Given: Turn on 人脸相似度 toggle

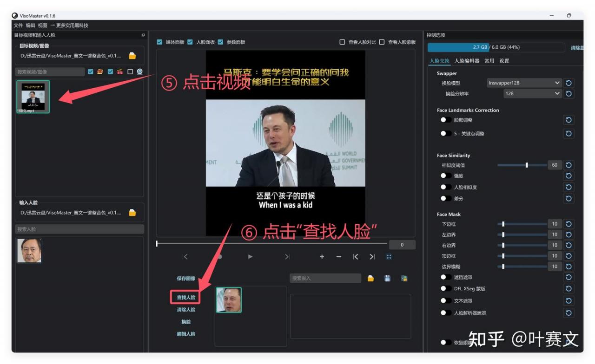Looking at the screenshot, I should point(446,187).
